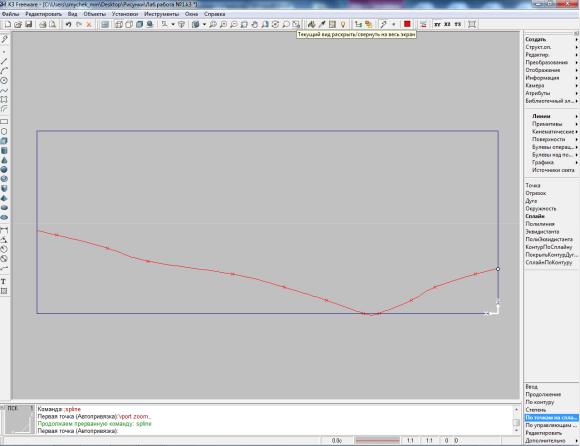The height and width of the screenshot is (446, 580).
Task: Toggle the YZ plane button
Action: [458, 24]
